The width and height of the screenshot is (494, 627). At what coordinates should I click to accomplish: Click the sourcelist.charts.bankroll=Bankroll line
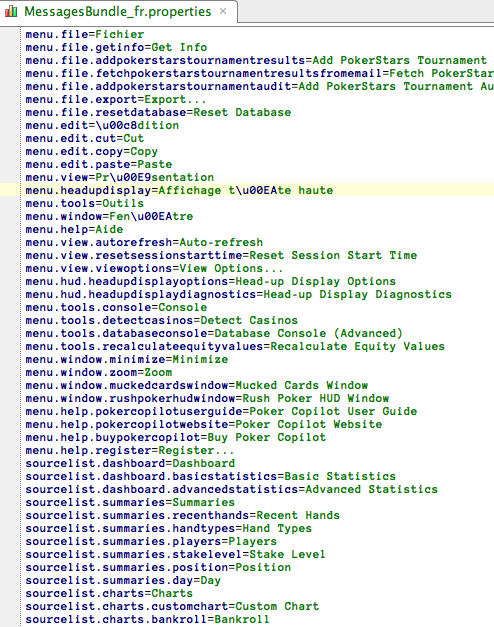coord(148,619)
